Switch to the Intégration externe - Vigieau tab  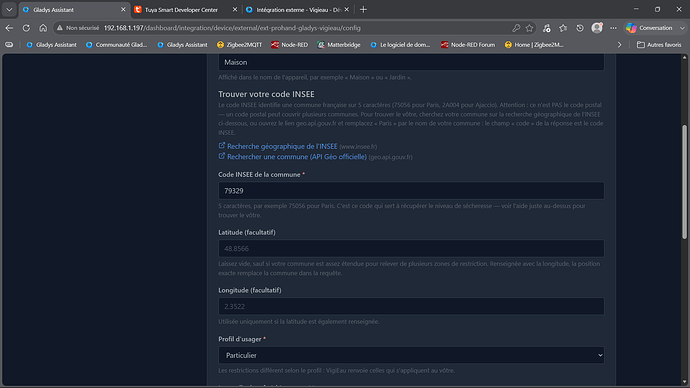coord(298,10)
